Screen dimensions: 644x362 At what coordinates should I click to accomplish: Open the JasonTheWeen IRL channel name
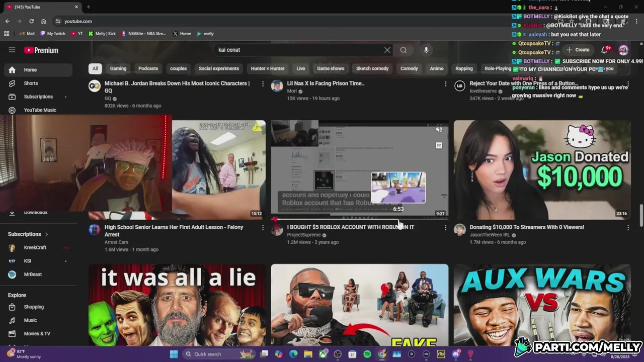pos(490,235)
